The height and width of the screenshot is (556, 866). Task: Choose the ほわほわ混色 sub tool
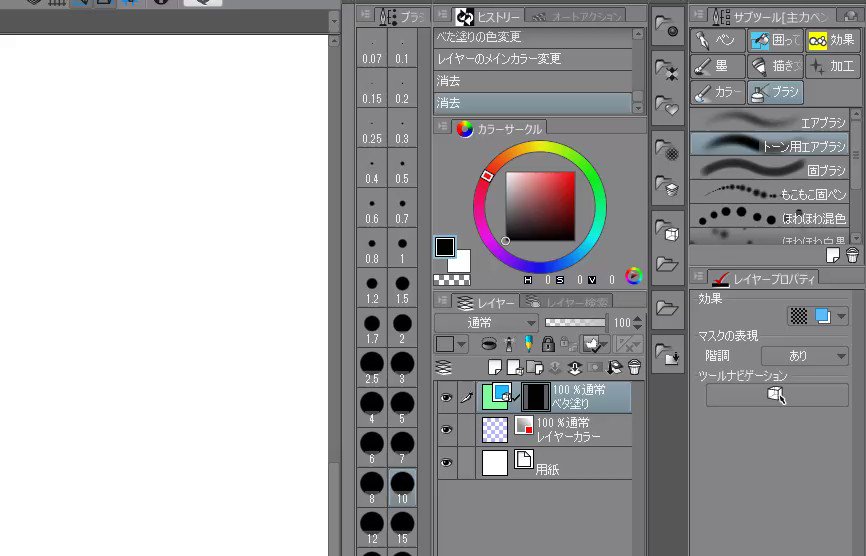[x=769, y=217]
